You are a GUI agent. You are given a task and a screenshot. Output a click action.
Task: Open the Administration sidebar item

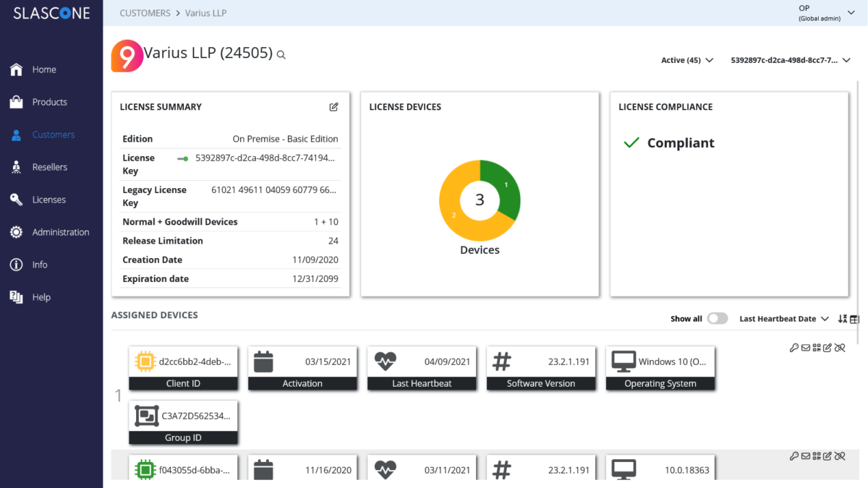pyautogui.click(x=60, y=231)
